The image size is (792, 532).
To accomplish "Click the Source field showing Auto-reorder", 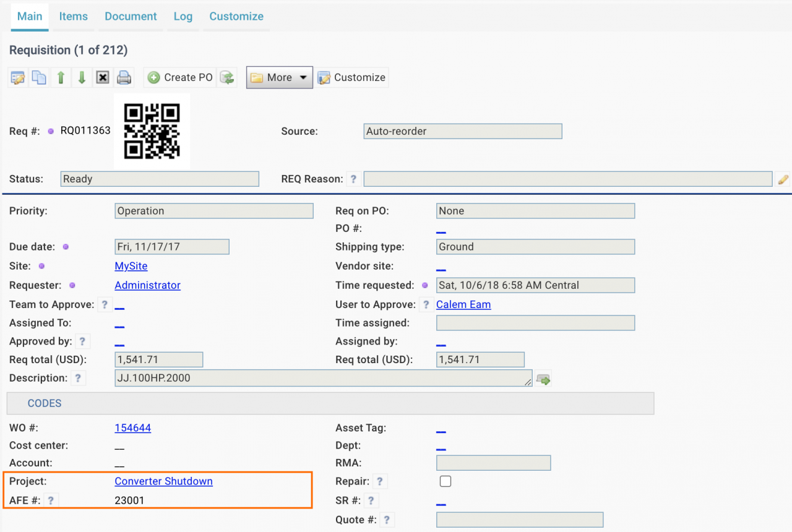I will coord(463,131).
